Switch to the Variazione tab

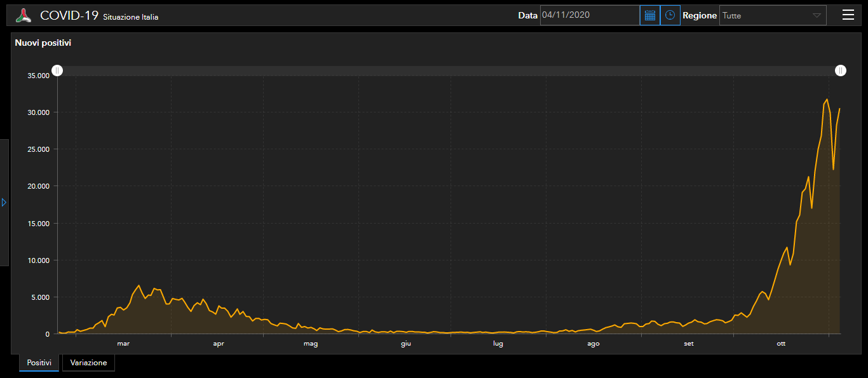[88, 363]
